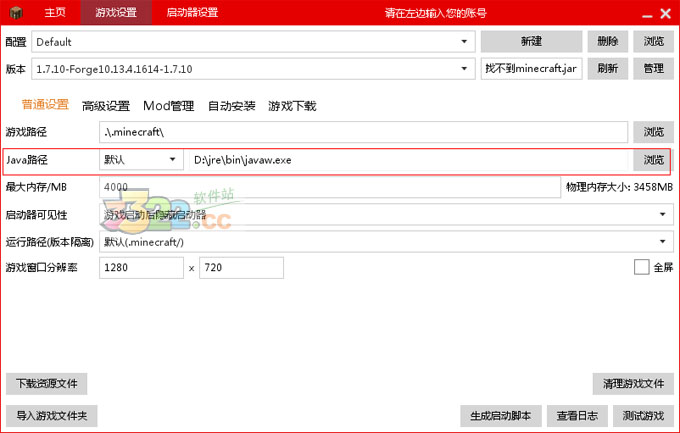Viewport: 680px width, 433px height.
Task: Switch to 高级设置 sub-tab
Action: click(106, 105)
